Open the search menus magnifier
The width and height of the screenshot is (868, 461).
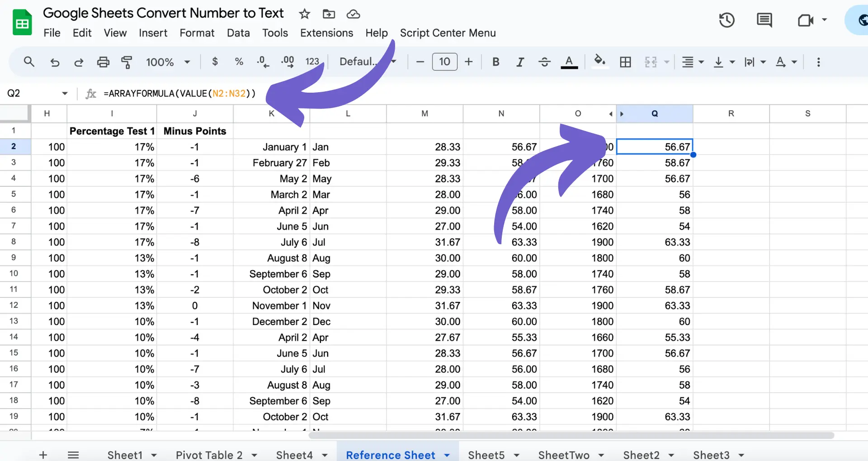click(29, 62)
